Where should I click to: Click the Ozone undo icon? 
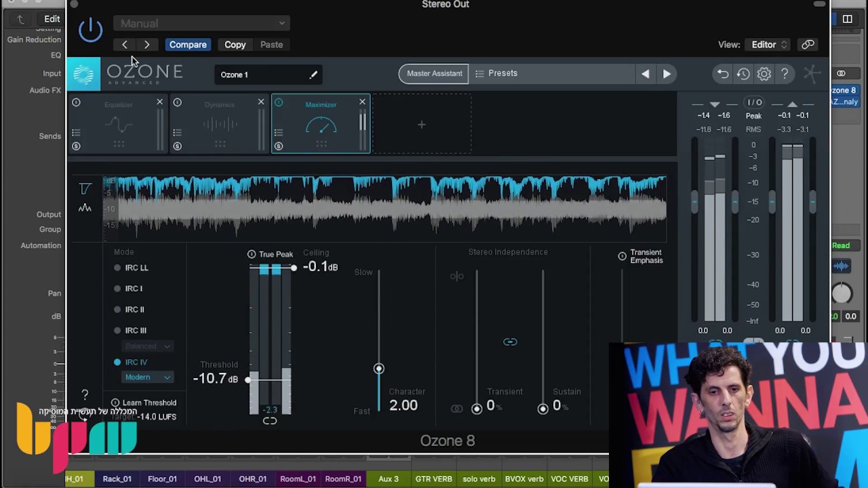tap(723, 74)
